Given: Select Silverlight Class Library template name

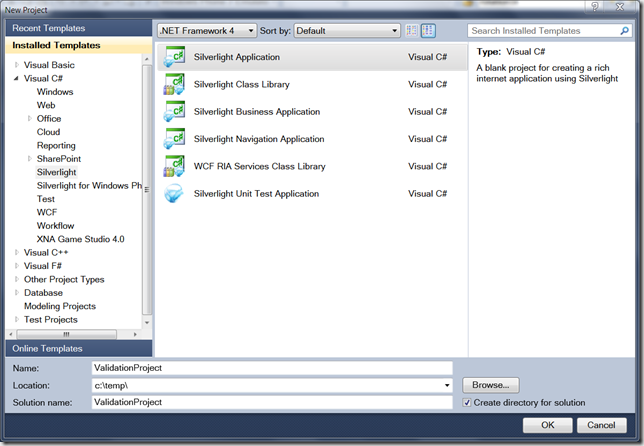Looking at the screenshot, I should tap(242, 84).
